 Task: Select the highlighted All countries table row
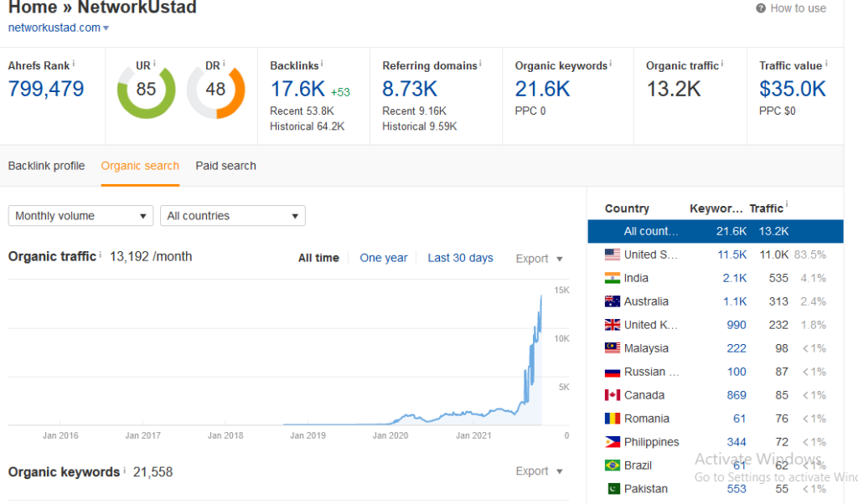point(716,231)
